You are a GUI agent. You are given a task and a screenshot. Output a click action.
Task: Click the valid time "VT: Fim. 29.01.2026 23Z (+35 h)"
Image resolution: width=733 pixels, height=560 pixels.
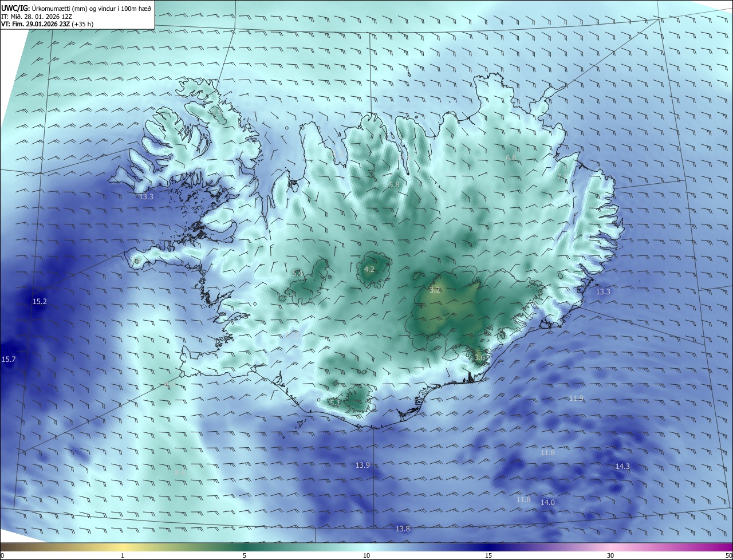pos(47,24)
